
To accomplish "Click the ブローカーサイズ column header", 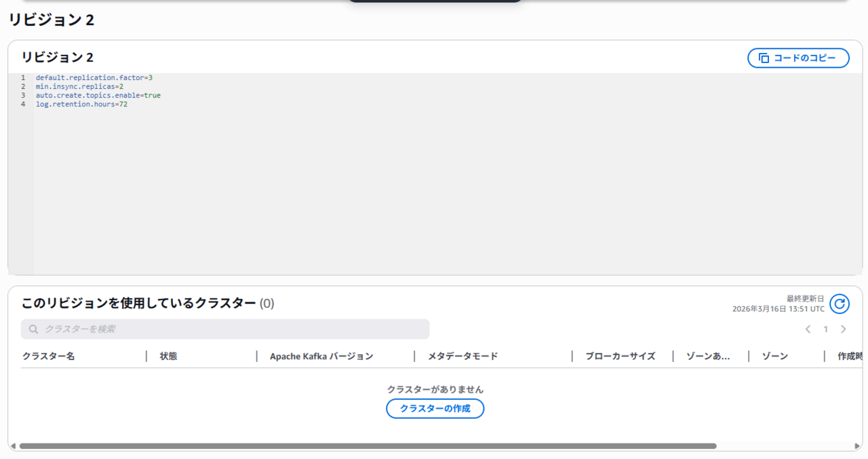I will pyautogui.click(x=620, y=357).
